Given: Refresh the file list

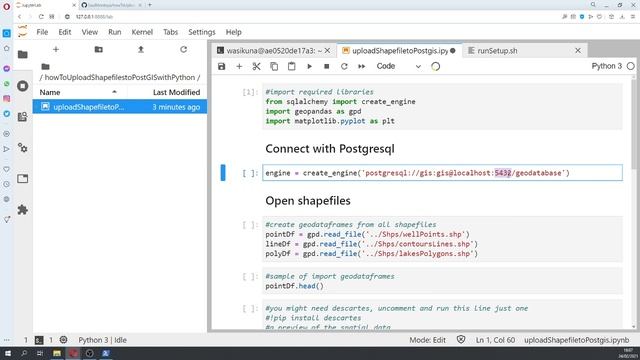Looking at the screenshot, I should [184, 49].
